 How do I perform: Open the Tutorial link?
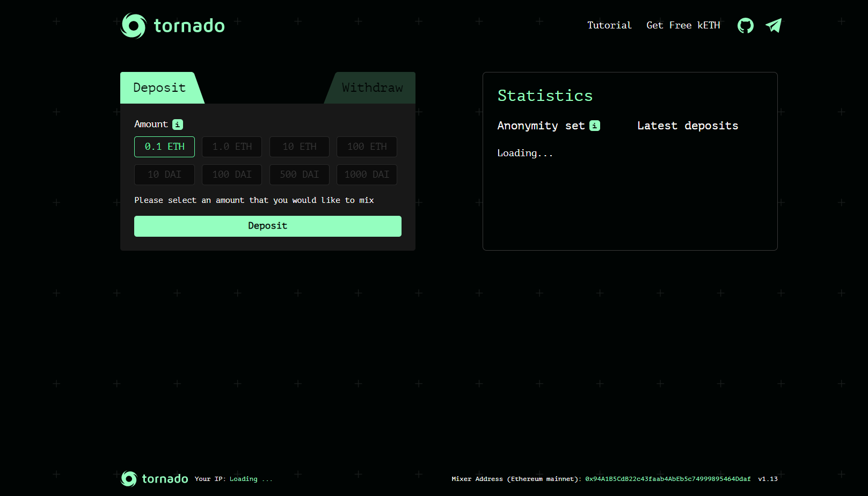tap(609, 25)
